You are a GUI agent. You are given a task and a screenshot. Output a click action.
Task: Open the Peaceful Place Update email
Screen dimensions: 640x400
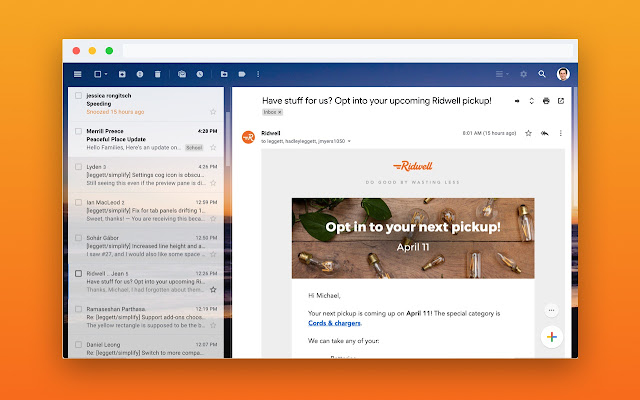click(x=147, y=139)
